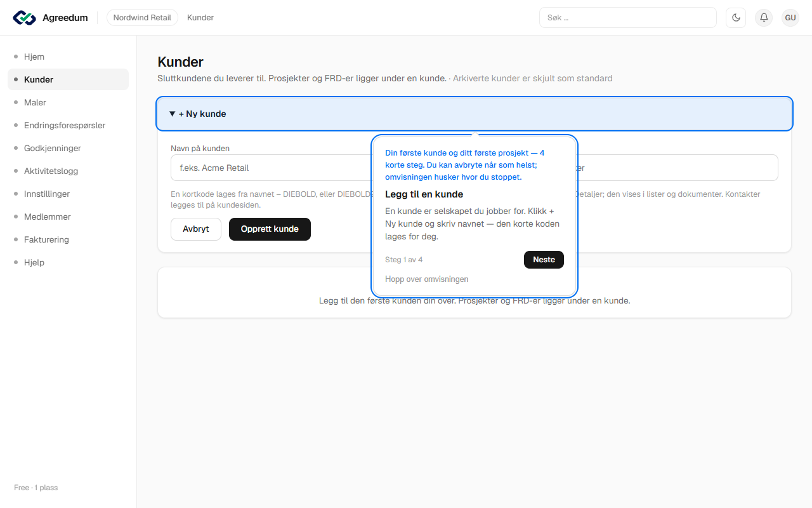The width and height of the screenshot is (812, 508).
Task: Open the notifications bell icon
Action: [764, 18]
